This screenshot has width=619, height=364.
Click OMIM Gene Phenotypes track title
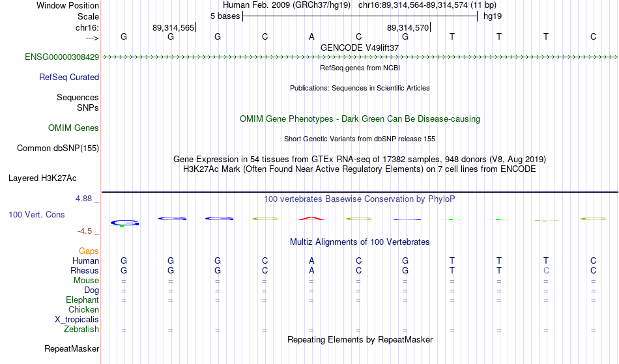(x=360, y=119)
